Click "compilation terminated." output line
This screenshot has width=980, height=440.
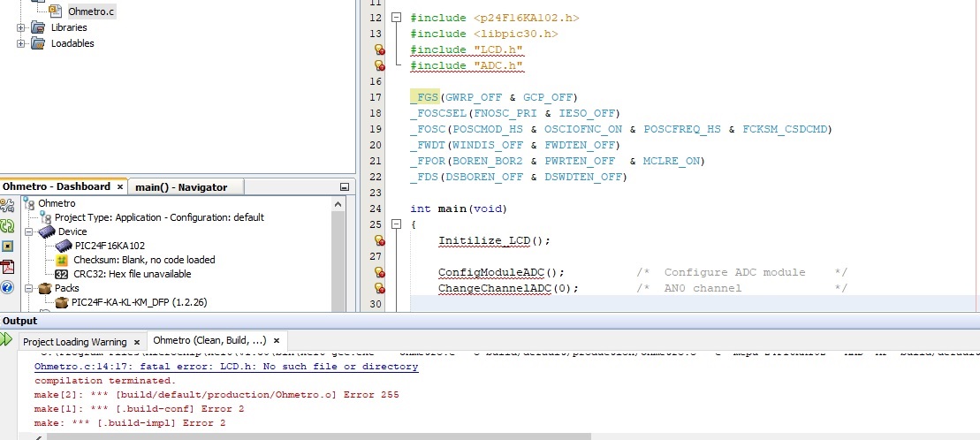(x=105, y=381)
